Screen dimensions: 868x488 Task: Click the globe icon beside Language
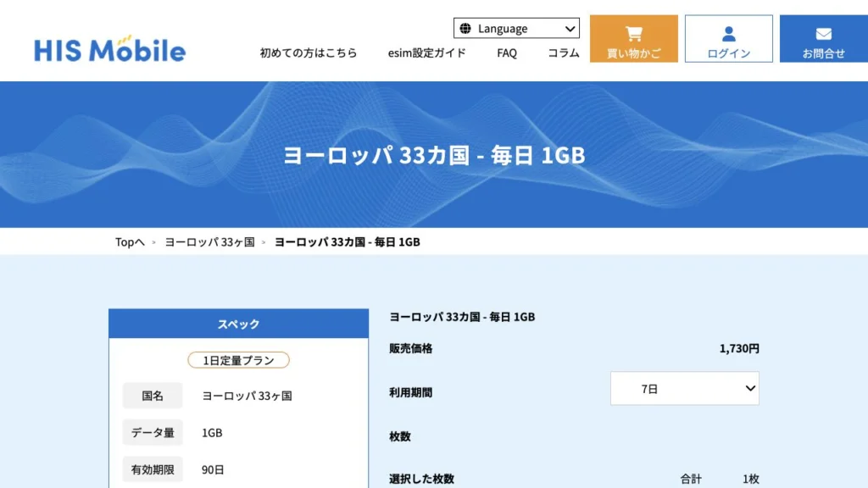[x=465, y=28]
